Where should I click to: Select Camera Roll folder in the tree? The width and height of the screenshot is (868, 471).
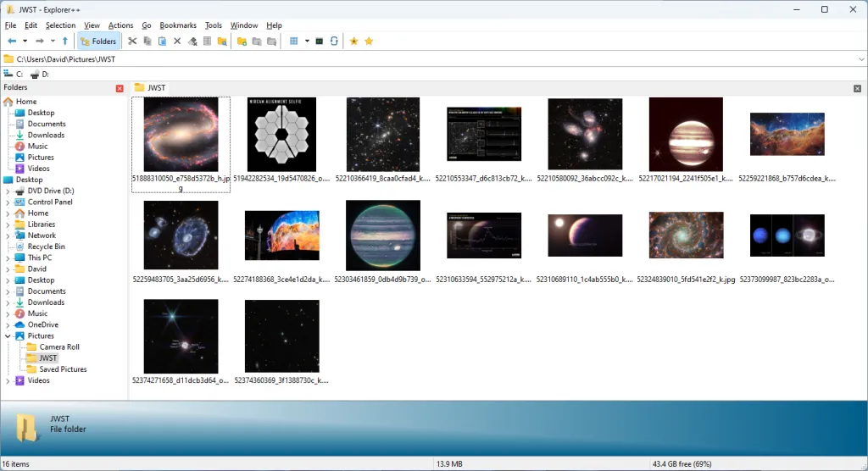click(x=58, y=347)
